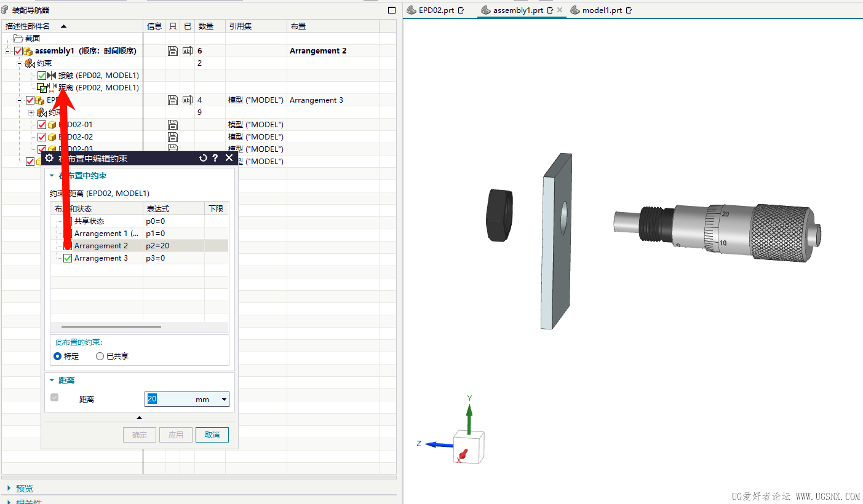
Task: Click the 应用 button
Action: [176, 435]
